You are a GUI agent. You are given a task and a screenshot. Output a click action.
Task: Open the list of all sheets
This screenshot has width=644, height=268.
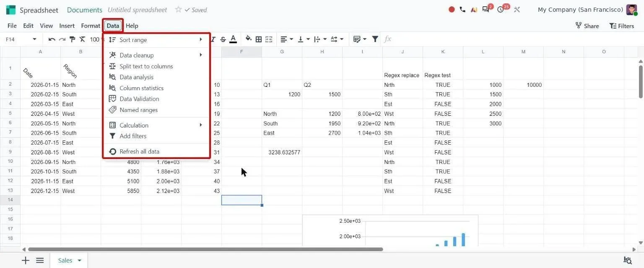pos(40,260)
